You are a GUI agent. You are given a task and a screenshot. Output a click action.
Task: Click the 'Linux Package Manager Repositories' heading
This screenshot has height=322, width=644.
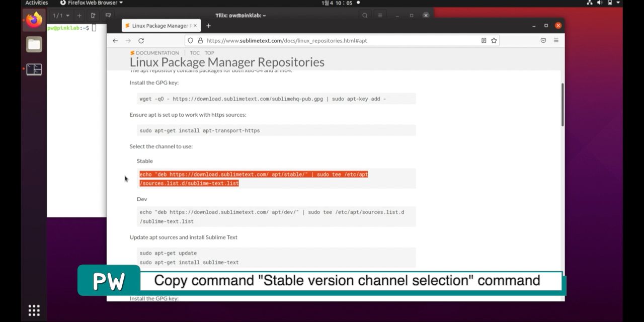tap(227, 62)
